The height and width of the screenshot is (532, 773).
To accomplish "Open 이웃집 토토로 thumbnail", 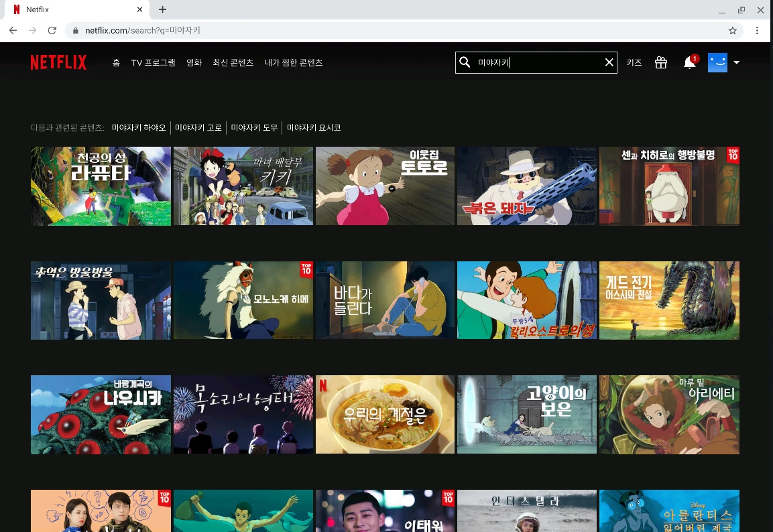I will click(x=385, y=186).
